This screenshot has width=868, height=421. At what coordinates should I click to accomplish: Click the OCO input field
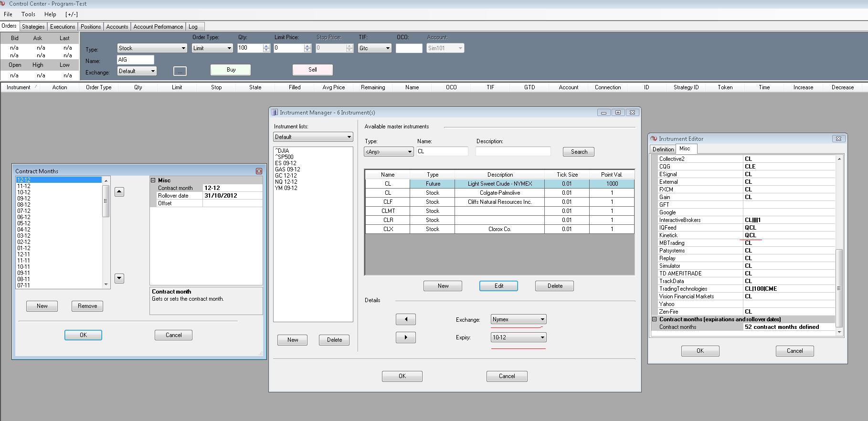tap(409, 48)
